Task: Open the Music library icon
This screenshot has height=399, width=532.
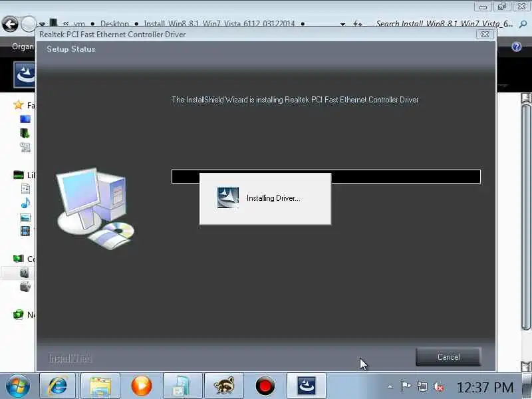Action: tap(25, 203)
